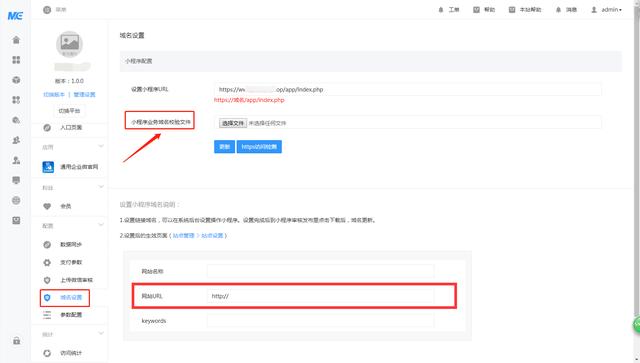Open the cube icon in left rail
The image size is (640, 363).
point(16,80)
